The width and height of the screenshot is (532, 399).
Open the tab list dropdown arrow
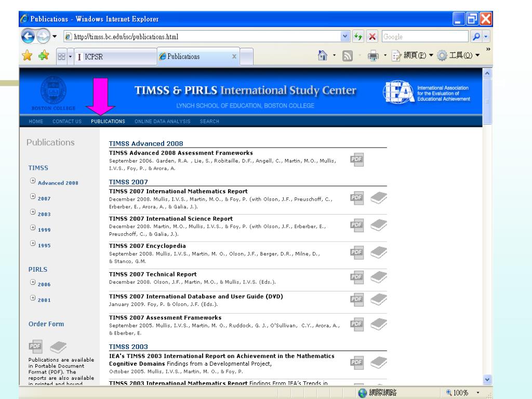(x=70, y=57)
